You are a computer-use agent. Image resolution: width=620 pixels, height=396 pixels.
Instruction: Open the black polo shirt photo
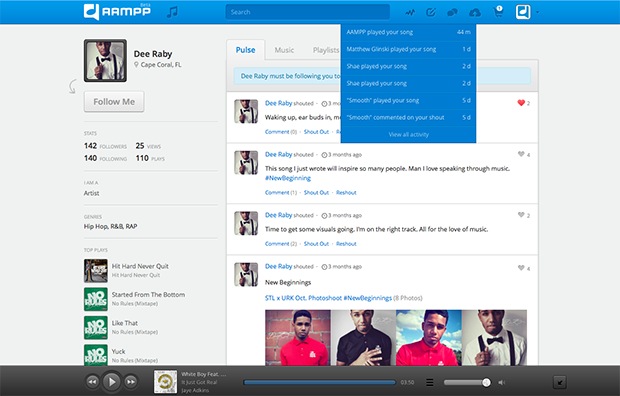[363, 337]
